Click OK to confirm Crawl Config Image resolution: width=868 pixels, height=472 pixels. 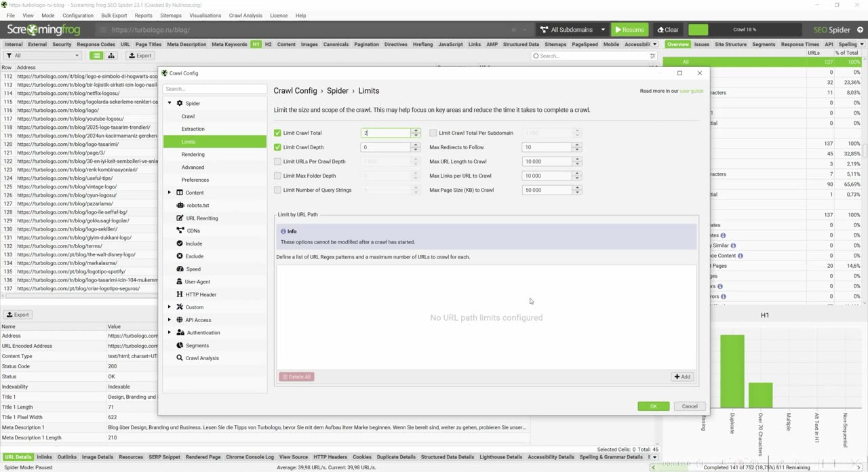[653, 406]
